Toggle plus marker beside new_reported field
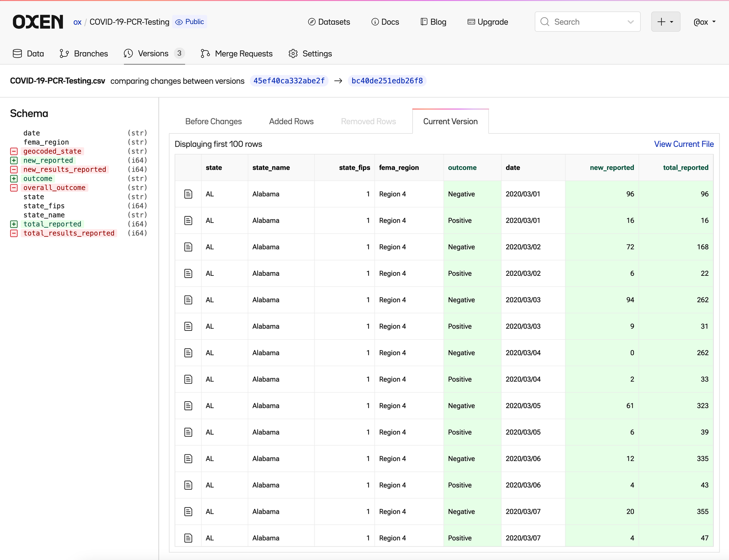 tap(14, 160)
